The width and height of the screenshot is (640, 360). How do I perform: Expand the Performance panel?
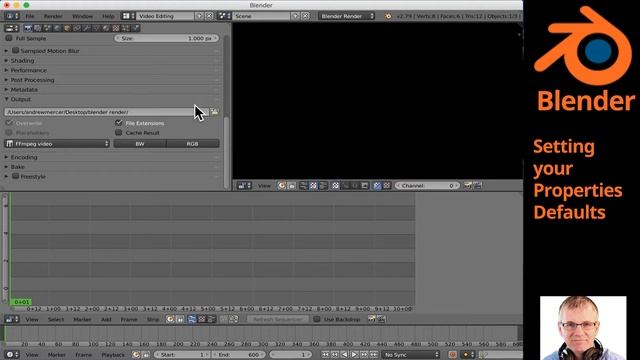(x=29, y=70)
